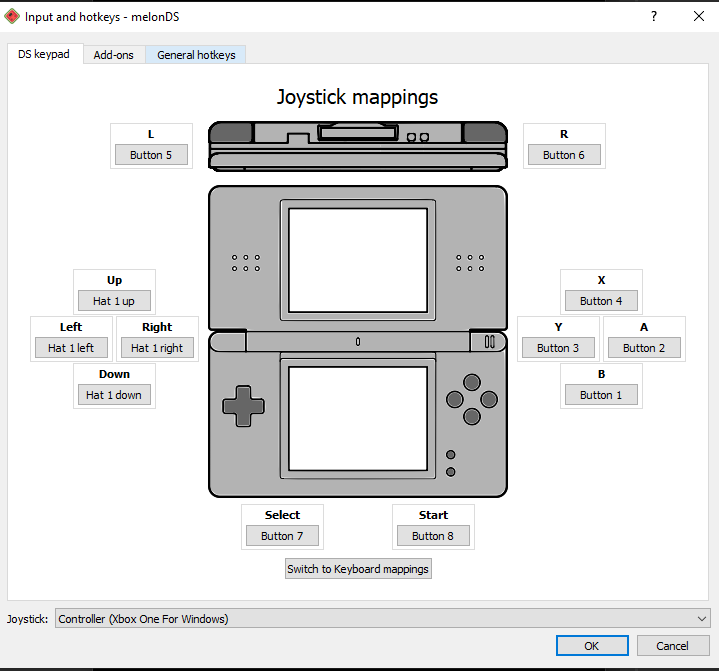719x671 pixels.
Task: Remap the X key Button 4
Action: [601, 301]
